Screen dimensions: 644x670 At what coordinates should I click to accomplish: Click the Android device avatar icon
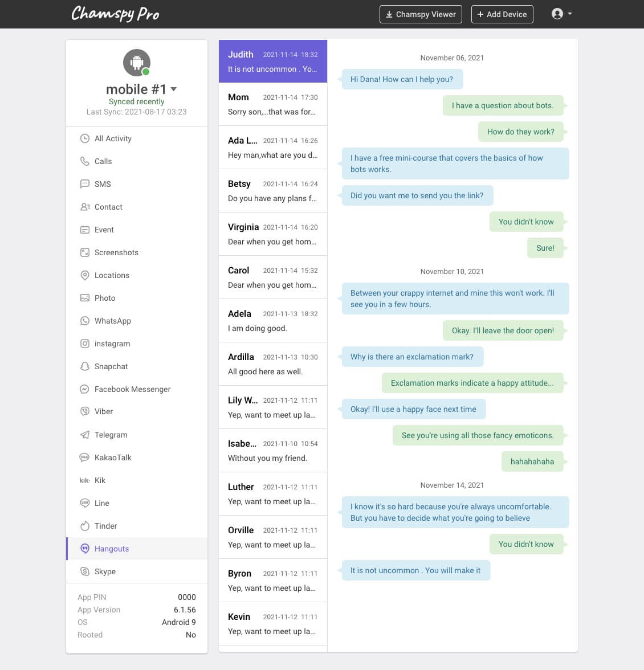click(137, 63)
